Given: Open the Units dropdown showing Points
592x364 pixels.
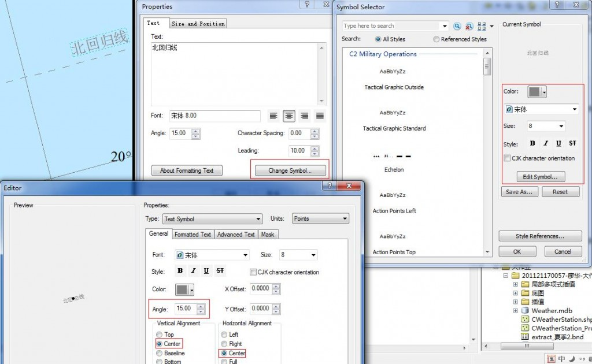Looking at the screenshot, I should [x=320, y=219].
